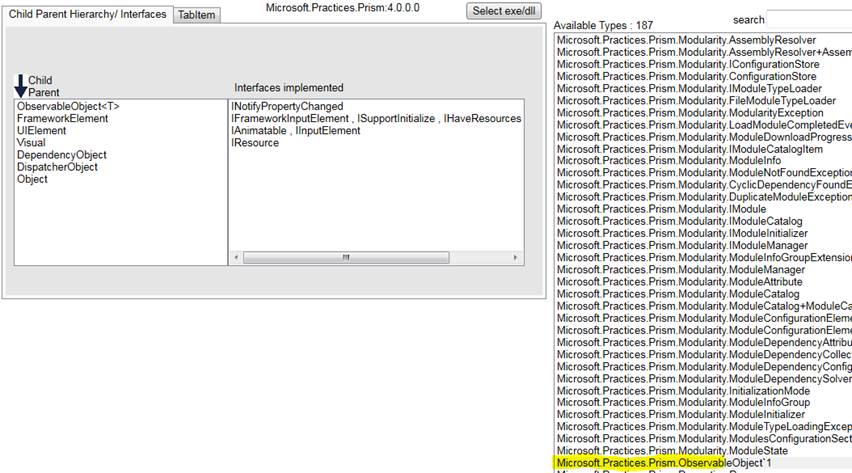The width and height of the screenshot is (852, 473).
Task: Select Modularity.IModuleInitializer type
Action: [682, 233]
